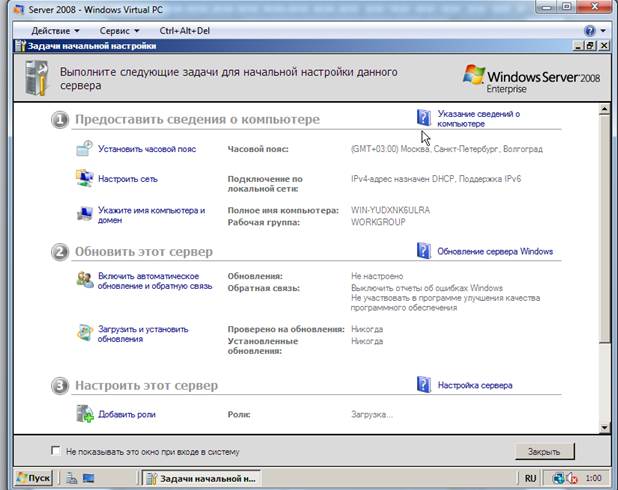This screenshot has height=490, width=618.
Task: Open Server Manager quick launch icon in taskbar
Action: click(72, 478)
